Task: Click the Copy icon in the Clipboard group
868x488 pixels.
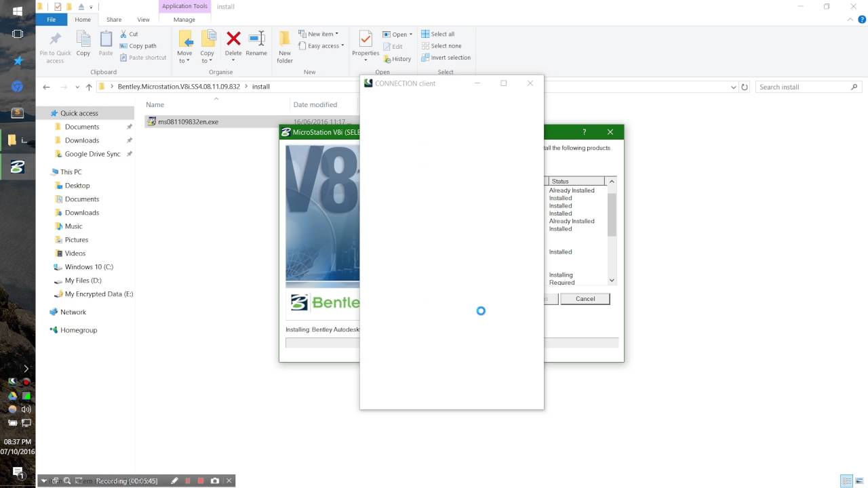Action: [x=83, y=39]
